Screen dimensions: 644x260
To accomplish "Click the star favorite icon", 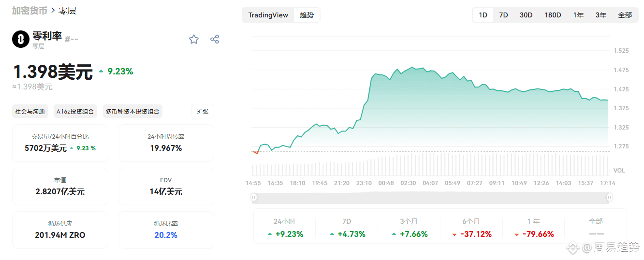I will pyautogui.click(x=194, y=39).
